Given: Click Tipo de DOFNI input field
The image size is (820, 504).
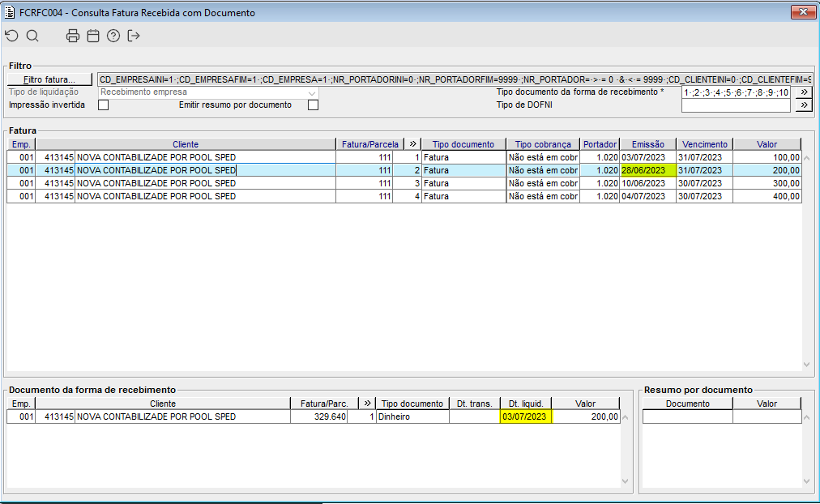Looking at the screenshot, I should 736,105.
